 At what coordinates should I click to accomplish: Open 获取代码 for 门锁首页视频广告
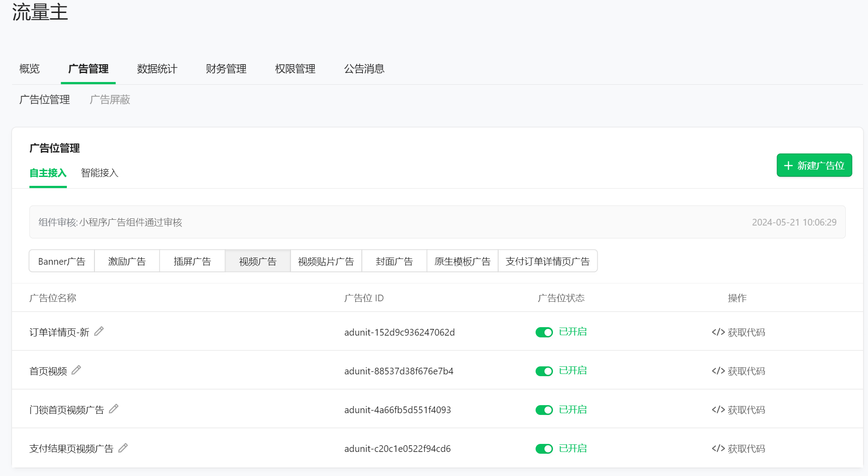(x=738, y=410)
